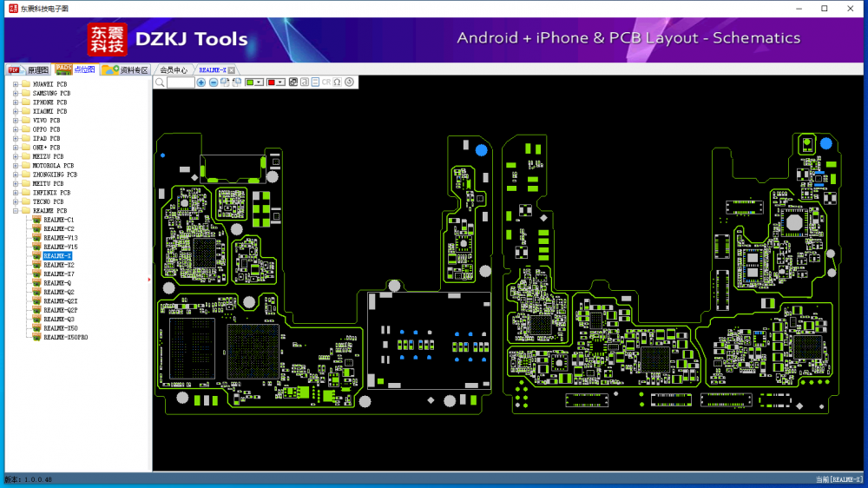This screenshot has width=868, height=488.
Task: Open REALME-Q3 board file
Action: coord(58,319)
